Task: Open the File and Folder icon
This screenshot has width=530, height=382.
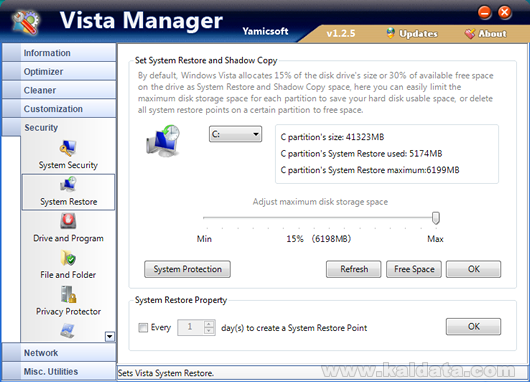Action: pos(68,258)
